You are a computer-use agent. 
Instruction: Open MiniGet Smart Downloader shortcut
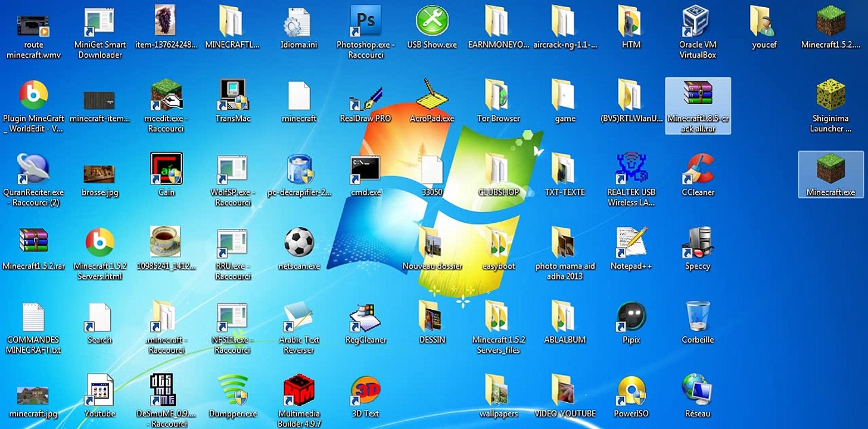[x=99, y=23]
